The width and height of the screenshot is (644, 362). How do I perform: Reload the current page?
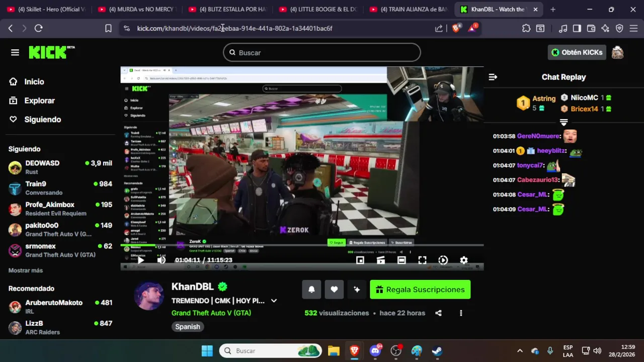click(38, 29)
